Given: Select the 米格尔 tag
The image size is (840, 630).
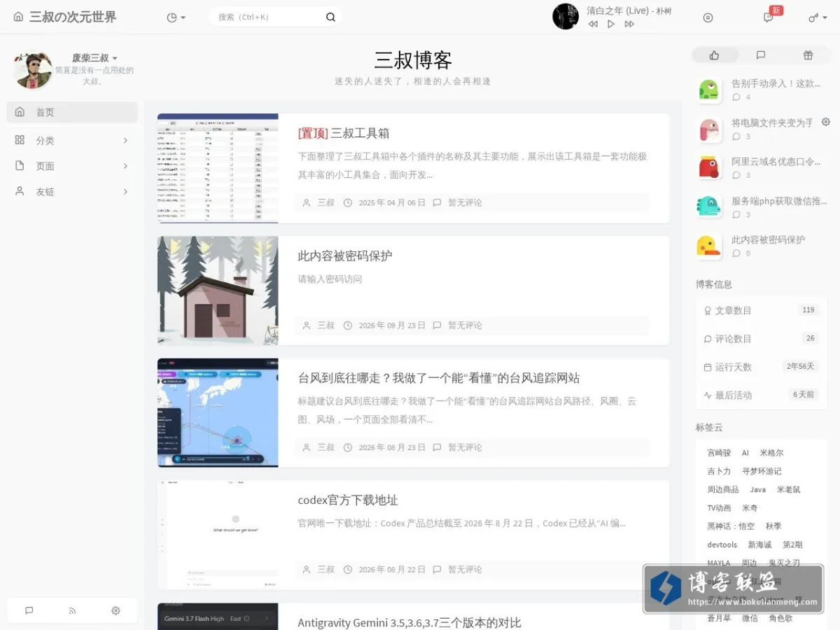Looking at the screenshot, I should [x=771, y=453].
